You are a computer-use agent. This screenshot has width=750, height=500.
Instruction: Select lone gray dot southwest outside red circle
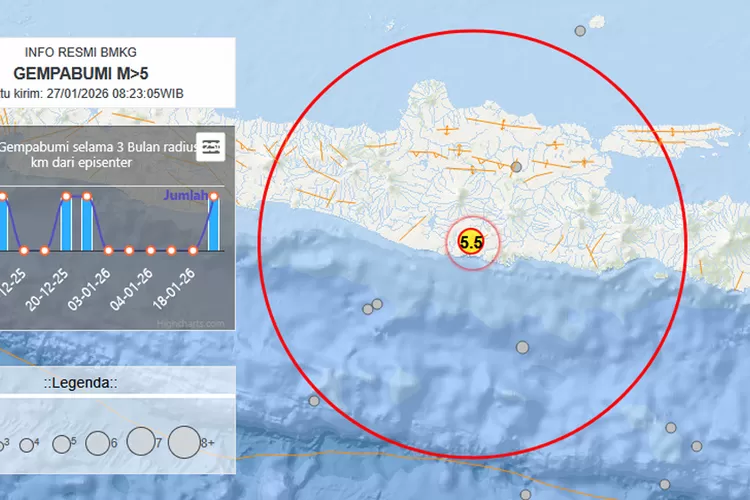314,401
